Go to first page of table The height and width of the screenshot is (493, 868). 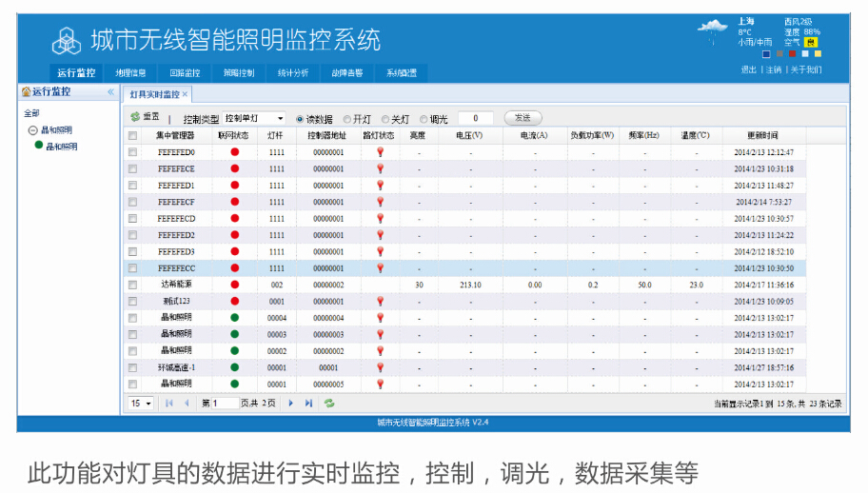click(168, 404)
